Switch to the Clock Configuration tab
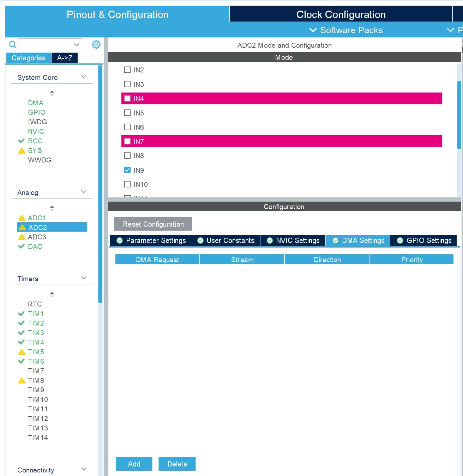This screenshot has width=463, height=476. click(341, 14)
